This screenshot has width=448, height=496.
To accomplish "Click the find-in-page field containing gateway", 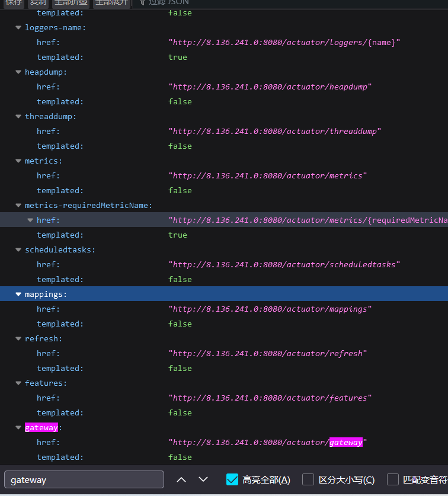I will point(84,479).
